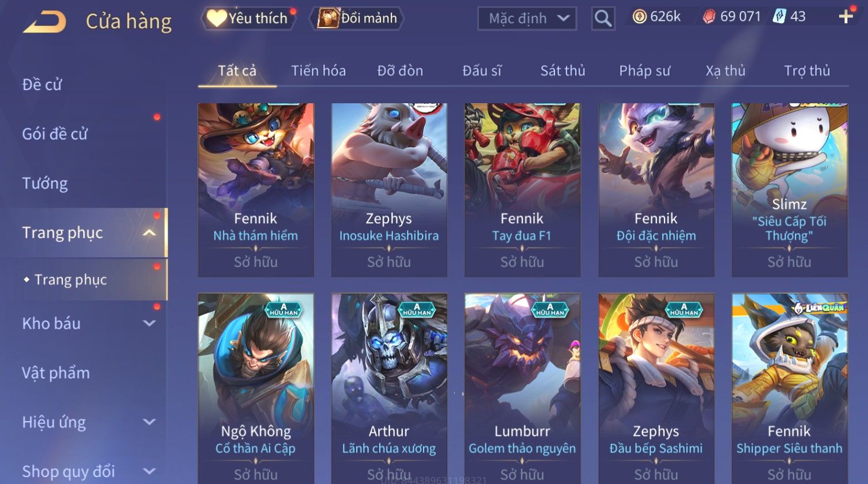The image size is (868, 484).
Task: Switch to the Sát thủ tab
Action: tap(563, 70)
